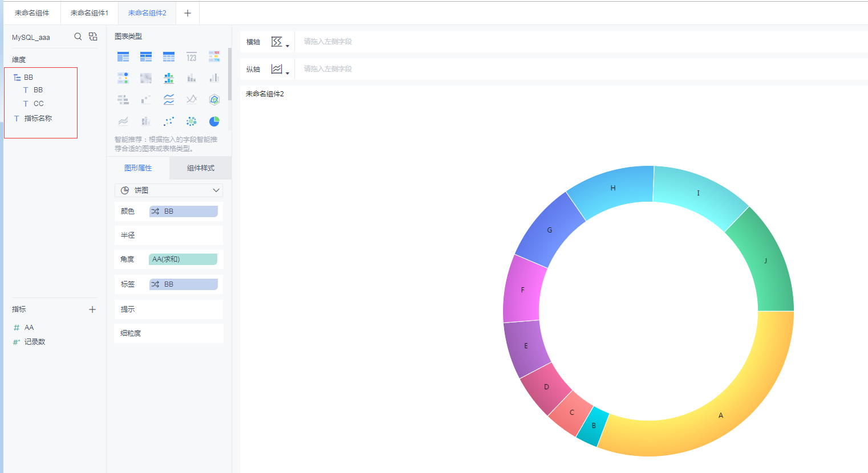Search fields in the MySQL_aaa dataset

pos(78,36)
